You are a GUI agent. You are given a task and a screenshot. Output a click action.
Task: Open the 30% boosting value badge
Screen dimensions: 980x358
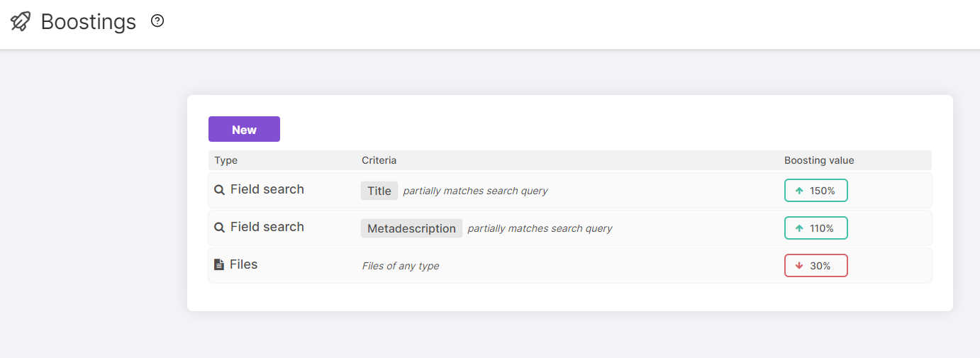815,266
